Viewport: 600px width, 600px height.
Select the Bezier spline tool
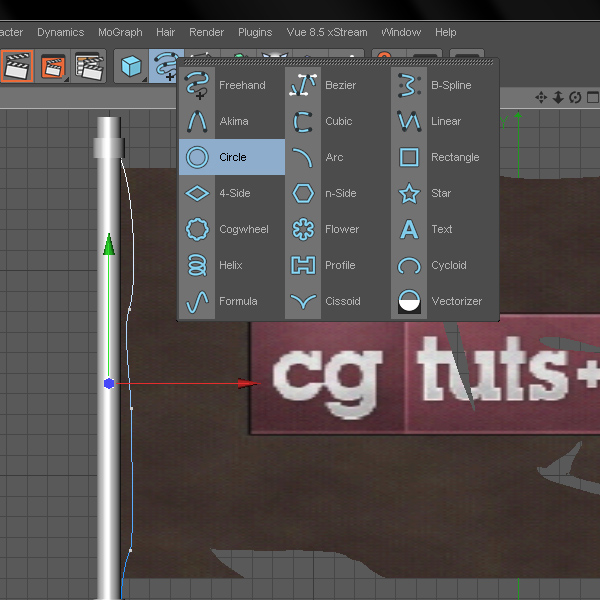[338, 85]
